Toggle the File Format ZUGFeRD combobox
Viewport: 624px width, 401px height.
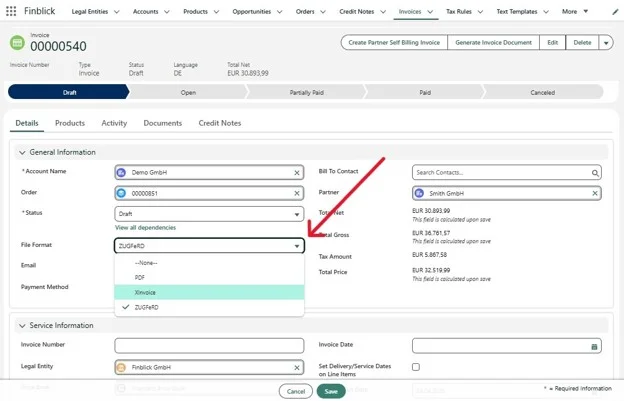tap(209, 246)
